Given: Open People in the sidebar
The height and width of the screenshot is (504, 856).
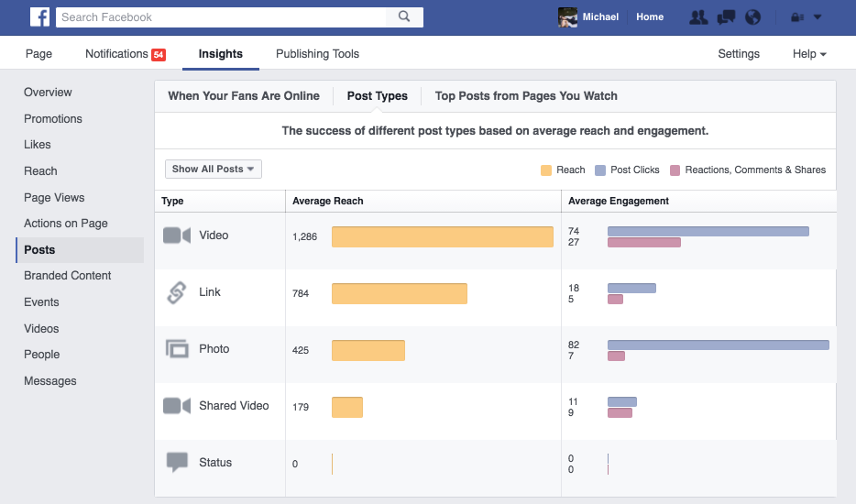Looking at the screenshot, I should coord(41,355).
